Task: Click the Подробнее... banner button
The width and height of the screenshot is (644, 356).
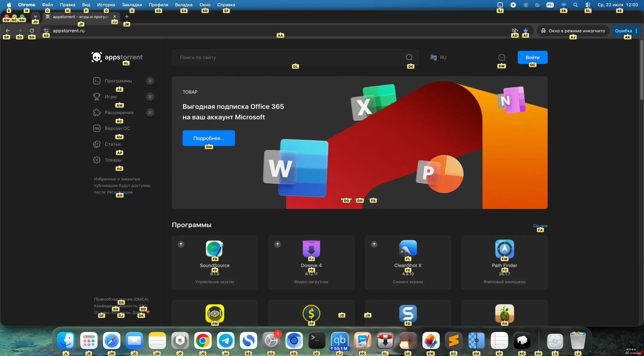Action: [208, 138]
